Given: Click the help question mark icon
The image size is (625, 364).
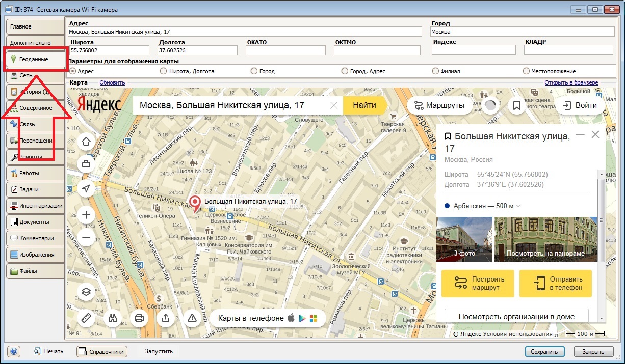Looking at the screenshot, I should coord(14,351).
